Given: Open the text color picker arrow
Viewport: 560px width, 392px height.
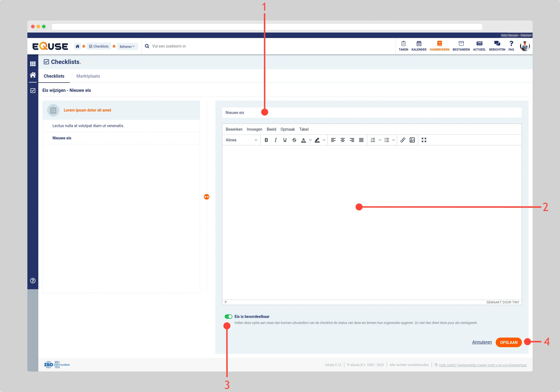Looking at the screenshot, I should point(310,140).
